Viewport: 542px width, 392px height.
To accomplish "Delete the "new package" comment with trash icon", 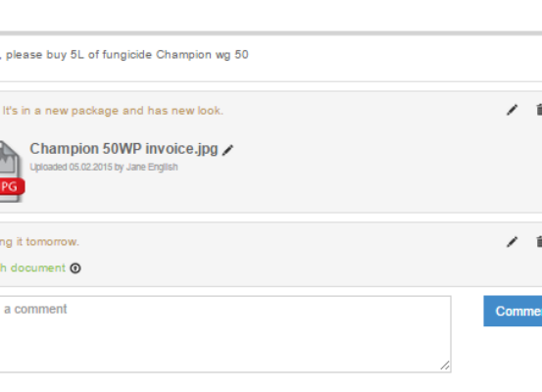I will click(538, 110).
